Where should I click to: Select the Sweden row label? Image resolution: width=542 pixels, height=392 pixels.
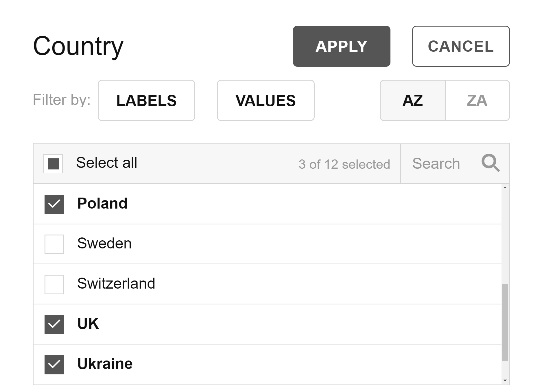pyautogui.click(x=104, y=243)
